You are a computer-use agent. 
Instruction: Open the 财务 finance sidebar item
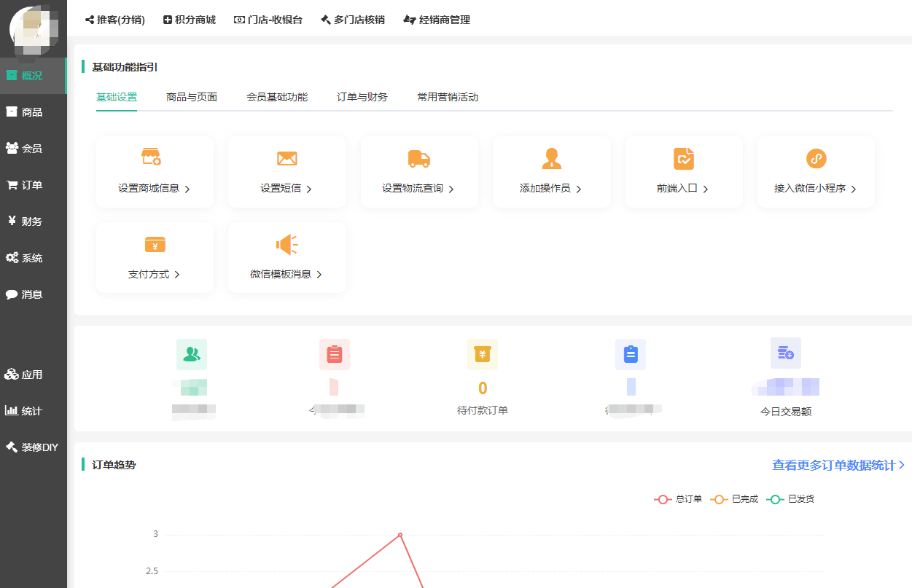pyautogui.click(x=33, y=222)
